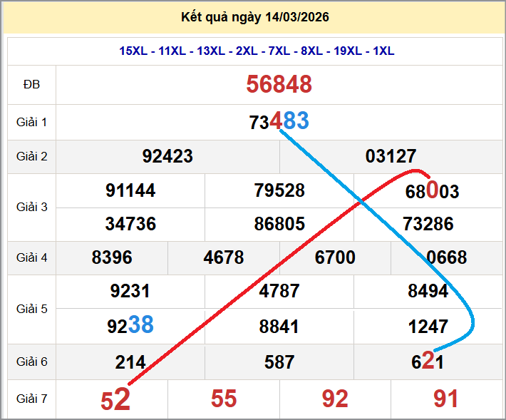Click the Giải 5 number 8494
The image size is (506, 420).
[x=428, y=291]
